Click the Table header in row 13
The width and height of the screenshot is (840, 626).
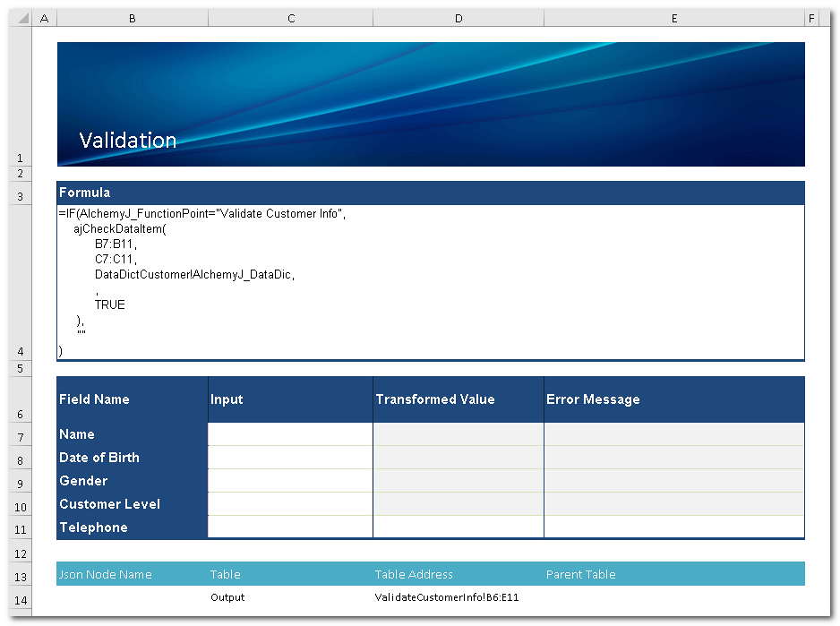tap(290, 574)
